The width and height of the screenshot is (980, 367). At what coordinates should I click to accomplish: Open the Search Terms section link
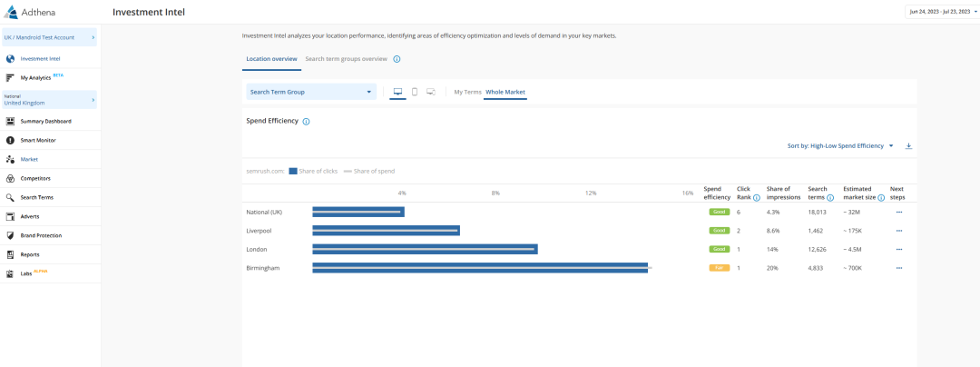(x=37, y=197)
